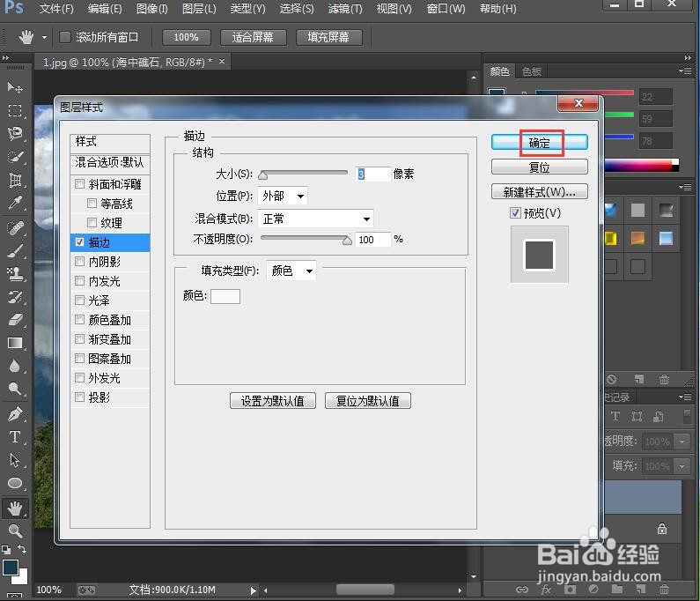The width and height of the screenshot is (700, 601).
Task: Click 复位为默认值 button
Action: click(x=368, y=401)
